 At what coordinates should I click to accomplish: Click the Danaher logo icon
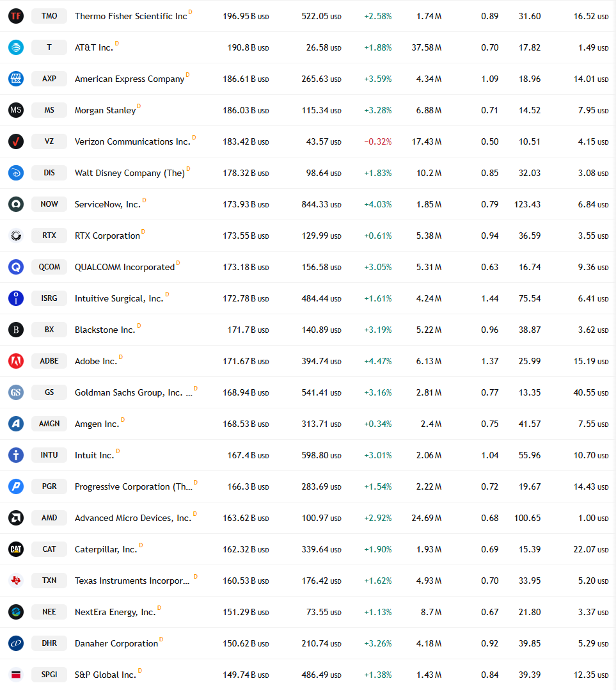point(16,643)
